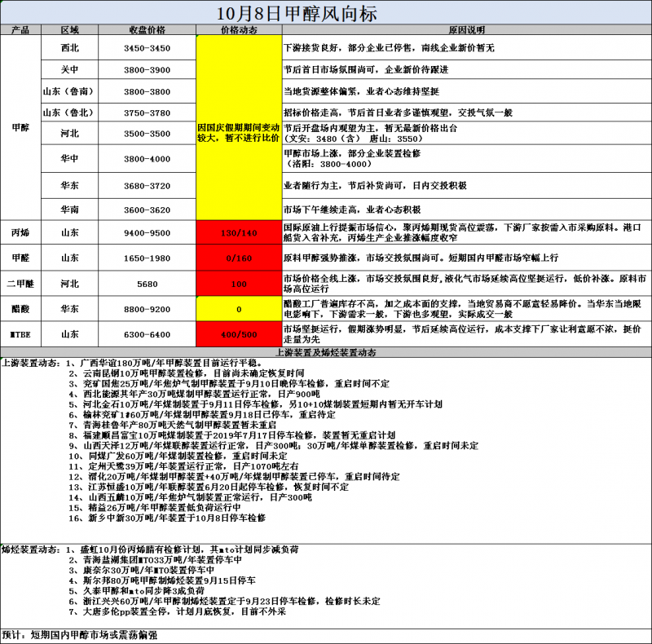Click the 定州天鹭39万吨 line
Image resolution: width=652 pixels, height=644 pixels.
184,466
